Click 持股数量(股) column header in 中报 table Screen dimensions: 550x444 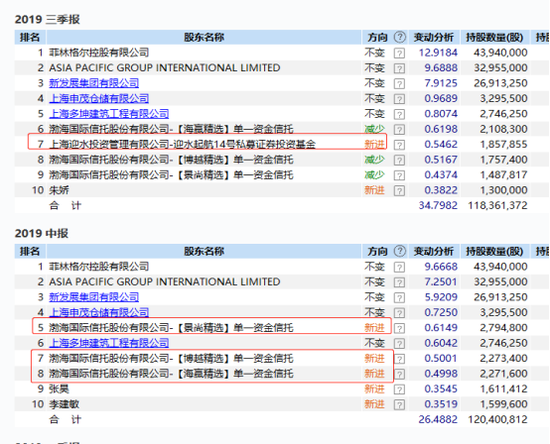tap(495, 251)
